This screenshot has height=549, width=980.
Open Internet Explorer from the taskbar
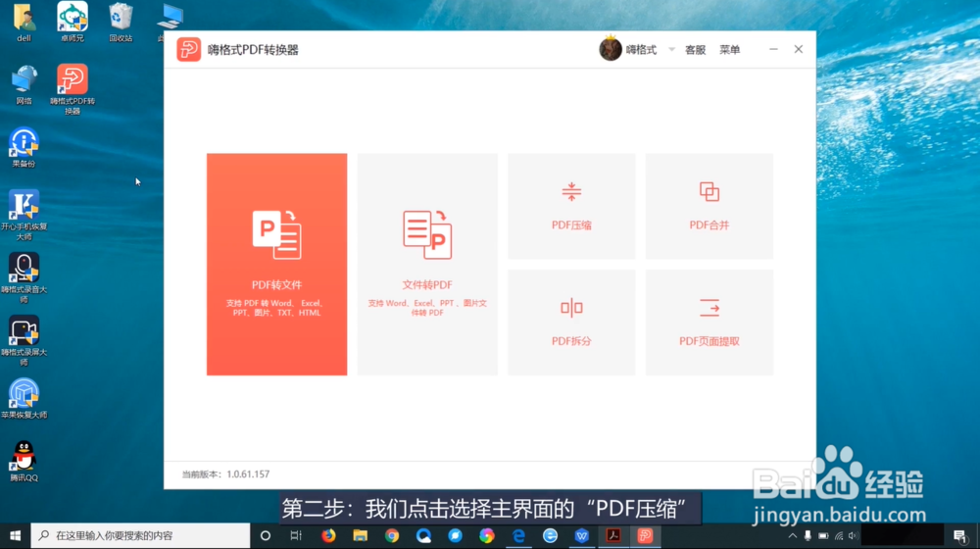point(550,536)
